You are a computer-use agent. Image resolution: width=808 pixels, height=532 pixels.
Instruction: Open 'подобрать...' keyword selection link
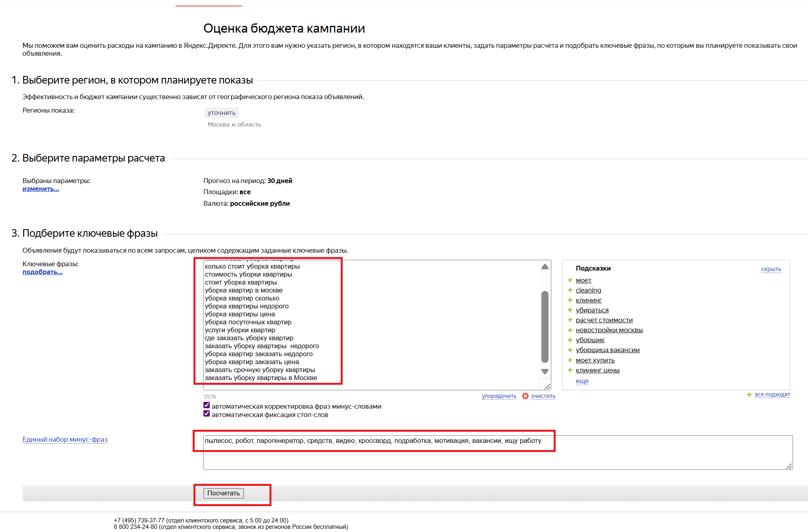coord(42,272)
